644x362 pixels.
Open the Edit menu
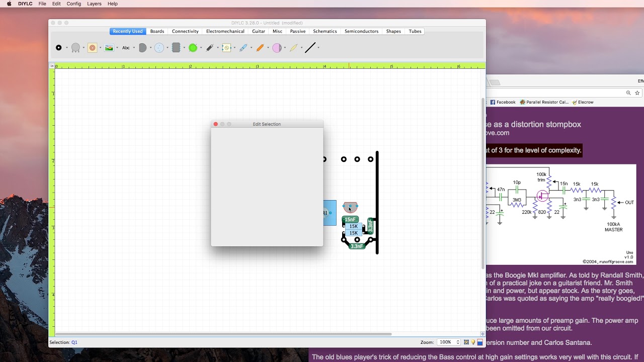[x=56, y=4]
